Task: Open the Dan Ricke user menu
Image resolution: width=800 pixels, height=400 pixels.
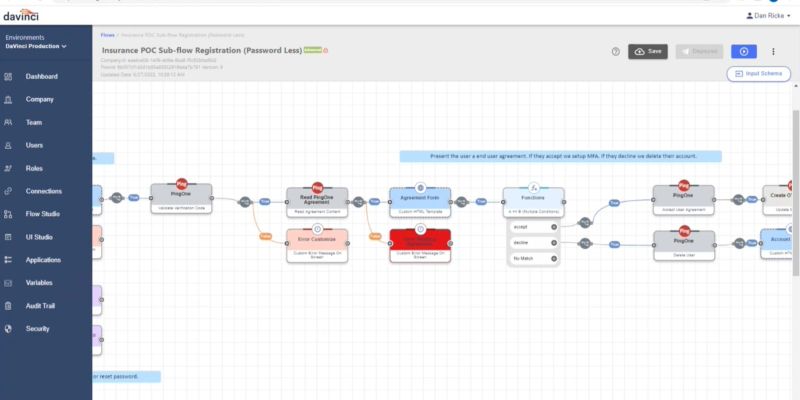Action: 768,16
